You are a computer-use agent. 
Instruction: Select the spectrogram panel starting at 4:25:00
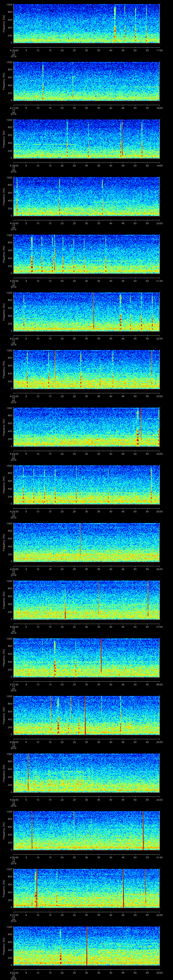86,542
